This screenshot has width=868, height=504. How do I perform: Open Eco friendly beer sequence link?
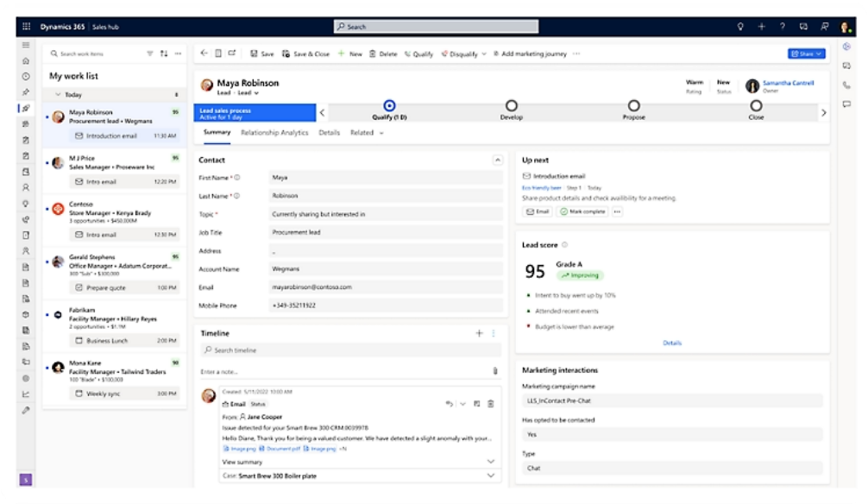point(541,188)
